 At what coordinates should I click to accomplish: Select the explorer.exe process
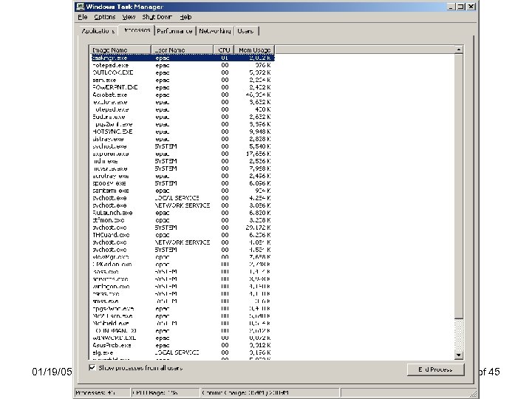(x=183, y=154)
